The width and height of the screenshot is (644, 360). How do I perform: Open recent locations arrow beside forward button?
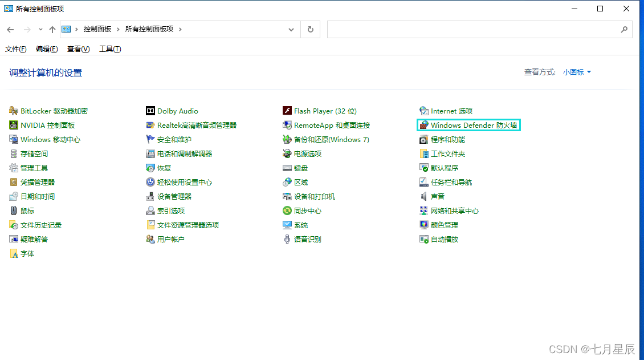click(40, 29)
